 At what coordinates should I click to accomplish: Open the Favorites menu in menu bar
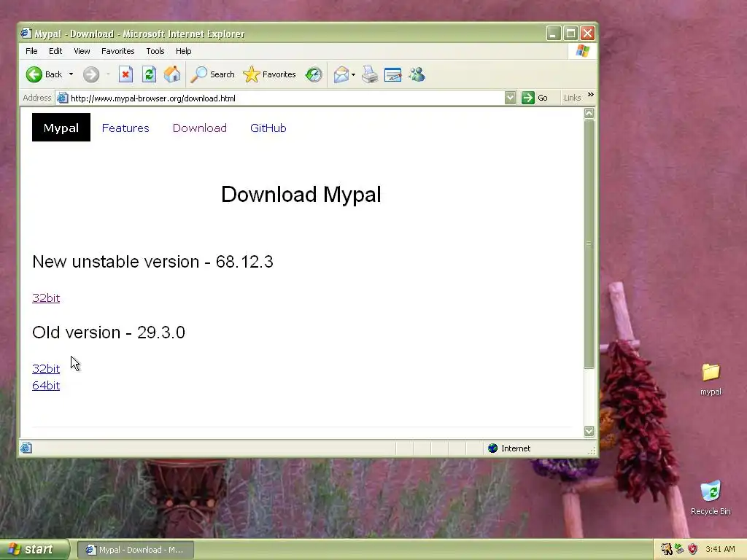tap(117, 51)
